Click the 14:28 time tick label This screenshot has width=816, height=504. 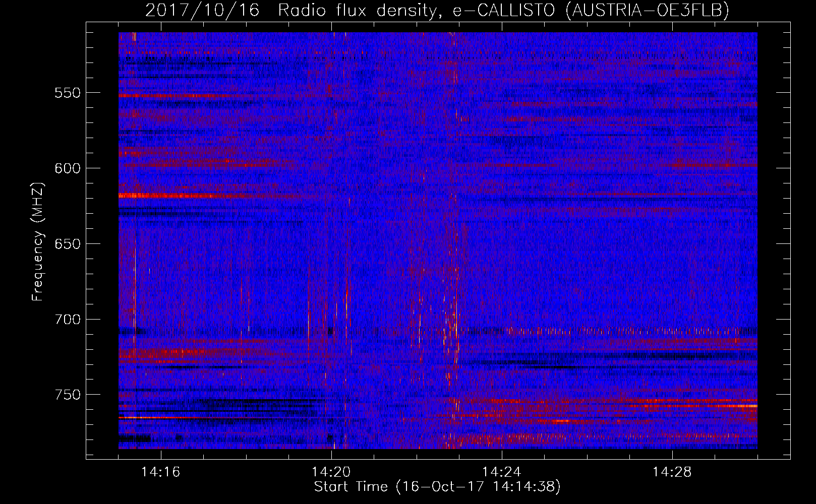(672, 472)
